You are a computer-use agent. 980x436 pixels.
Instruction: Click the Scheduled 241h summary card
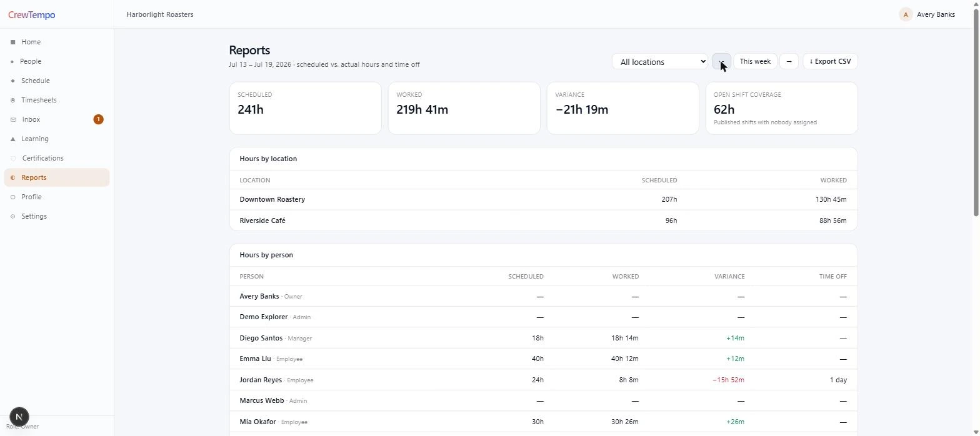tap(305, 108)
